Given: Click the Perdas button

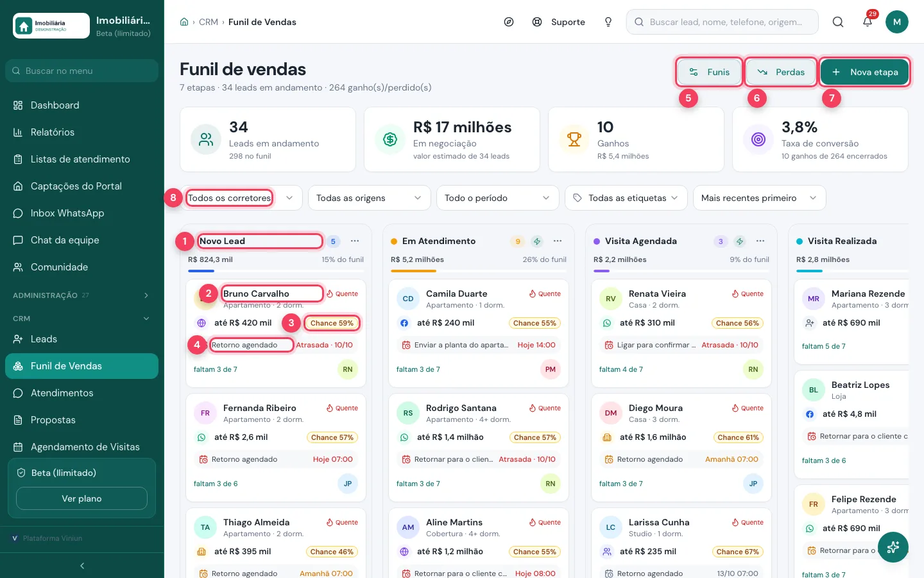Looking at the screenshot, I should [781, 72].
